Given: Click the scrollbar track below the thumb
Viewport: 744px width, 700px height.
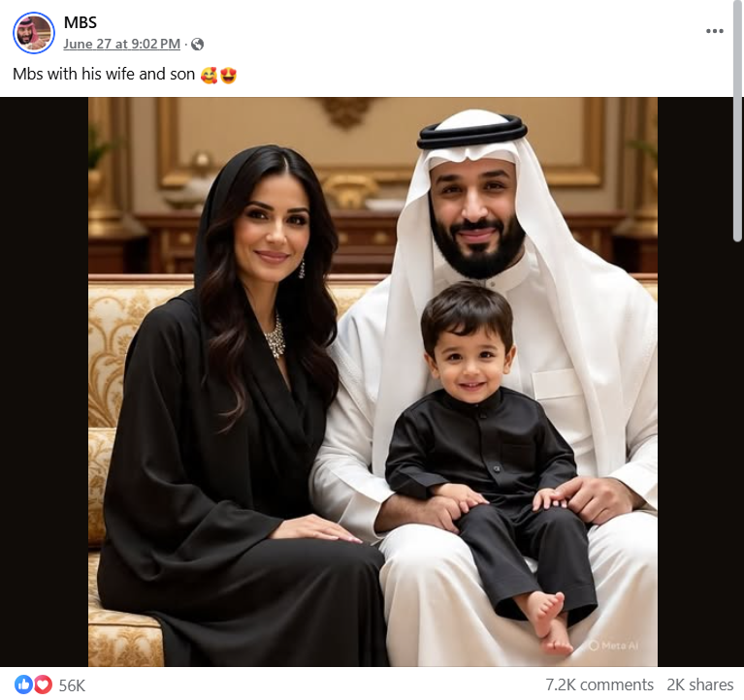Looking at the screenshot, I should 738,469.
